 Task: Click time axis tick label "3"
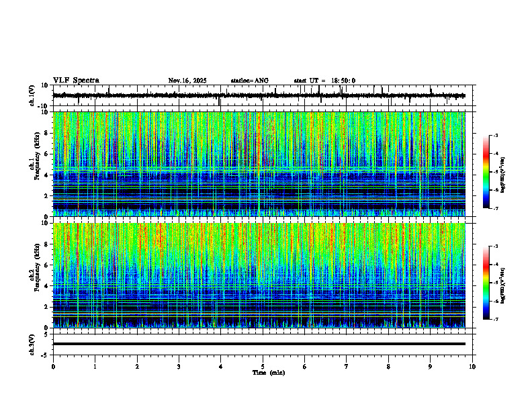pyautogui.click(x=179, y=367)
